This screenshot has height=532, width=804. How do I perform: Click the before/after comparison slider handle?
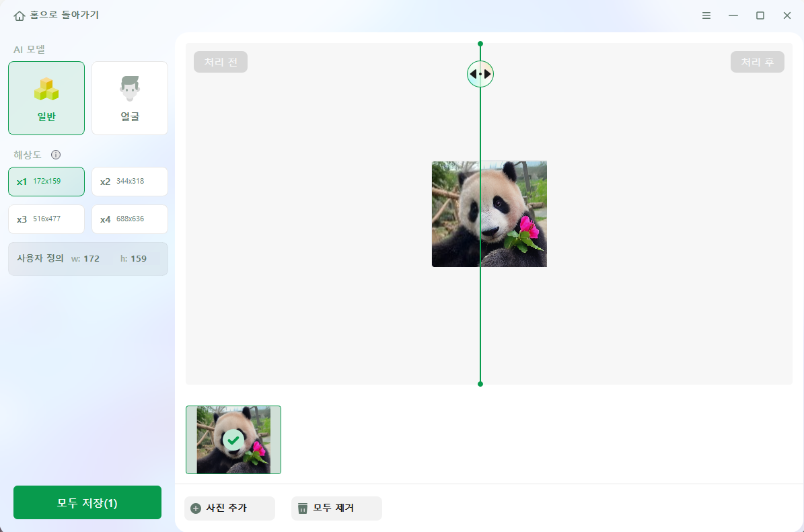pos(480,74)
